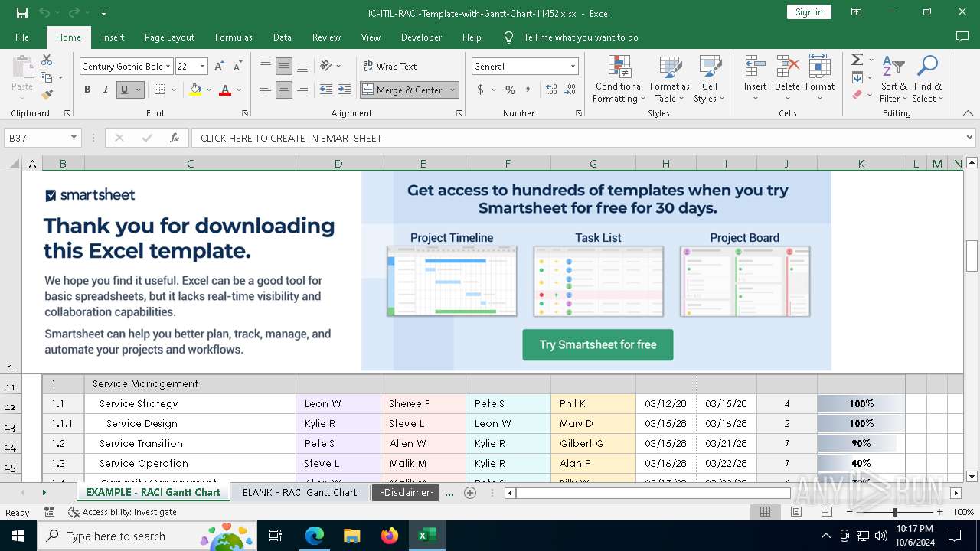Open Conditional Formatting menu
This screenshot has width=980, height=551.
(619, 80)
